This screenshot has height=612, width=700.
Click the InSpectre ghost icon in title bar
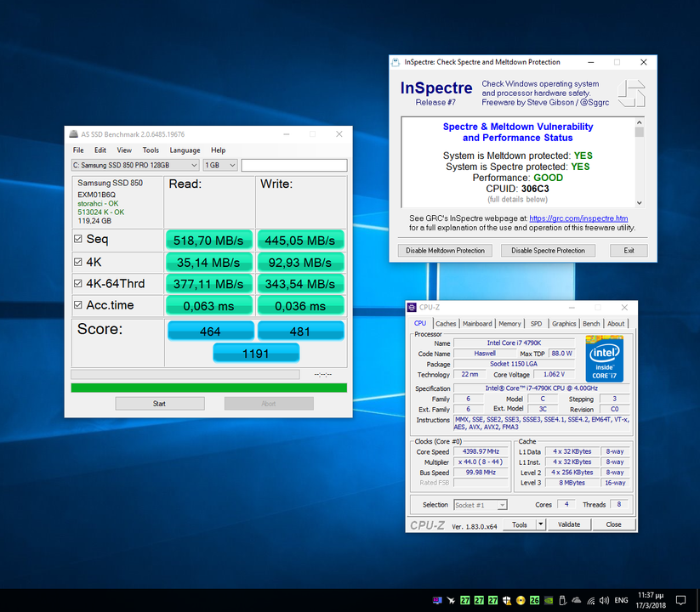pyautogui.click(x=396, y=62)
